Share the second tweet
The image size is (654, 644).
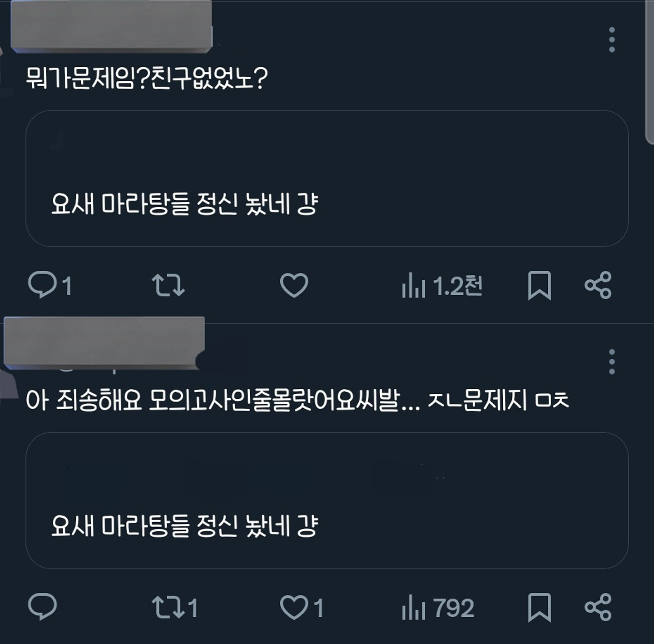point(598,607)
